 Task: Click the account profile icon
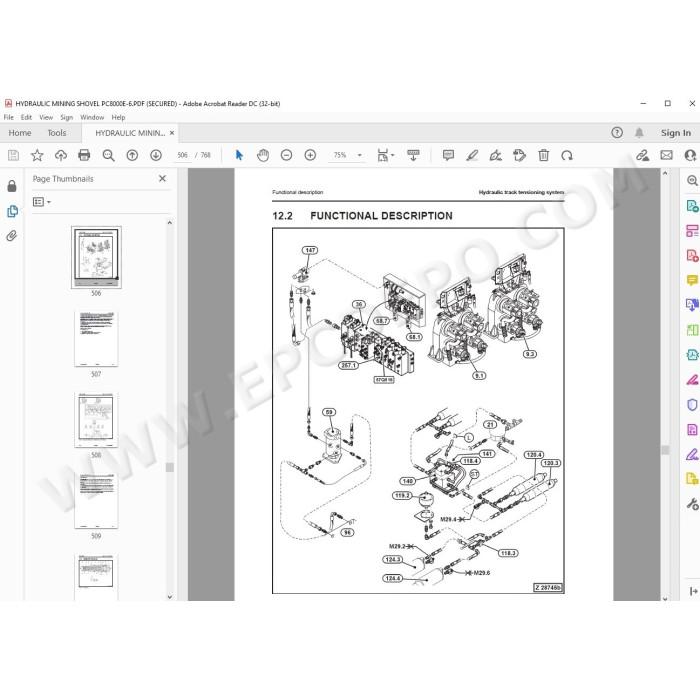coord(691,155)
